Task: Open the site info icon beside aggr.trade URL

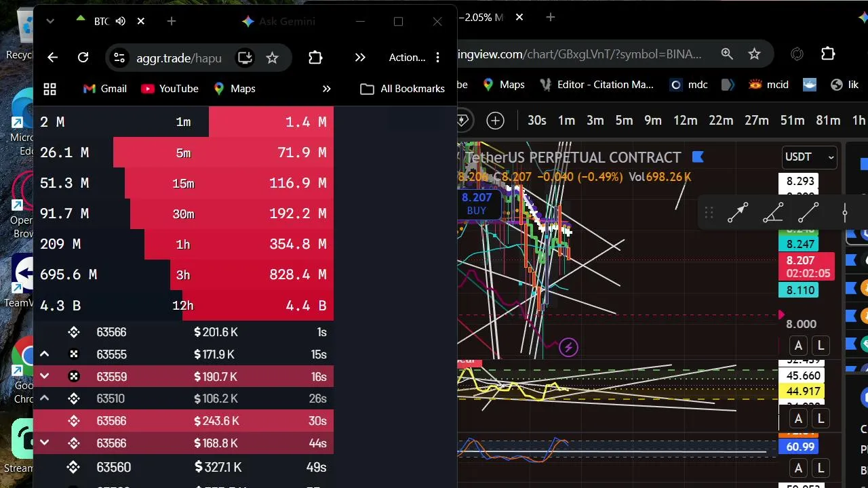Action: tap(119, 58)
